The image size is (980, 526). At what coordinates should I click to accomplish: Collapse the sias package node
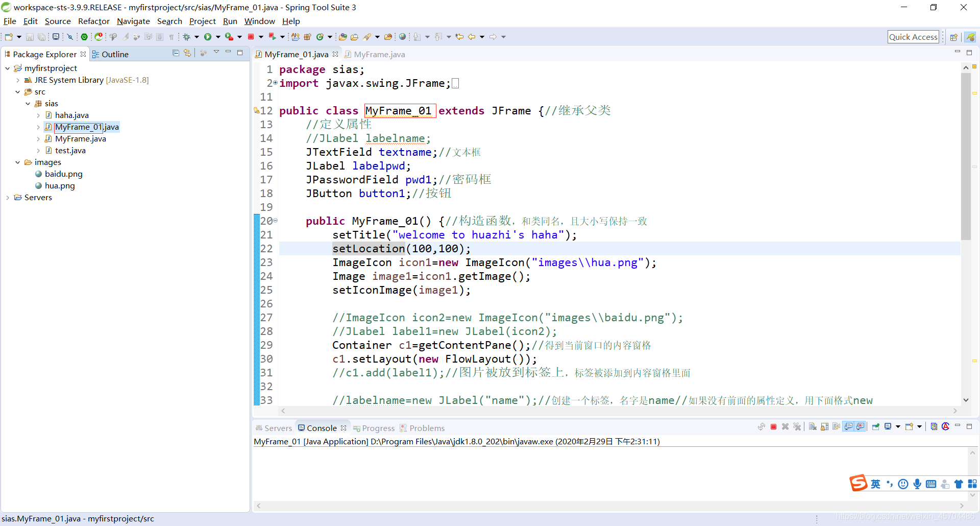28,104
